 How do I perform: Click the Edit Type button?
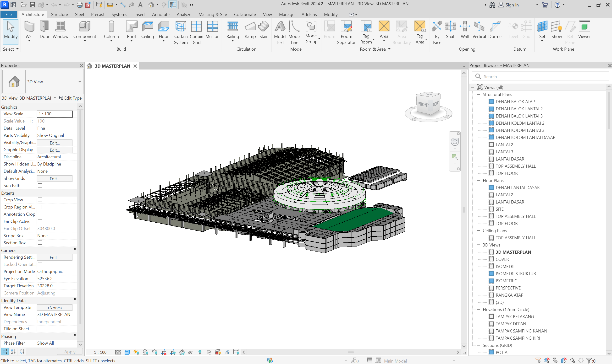pos(70,98)
